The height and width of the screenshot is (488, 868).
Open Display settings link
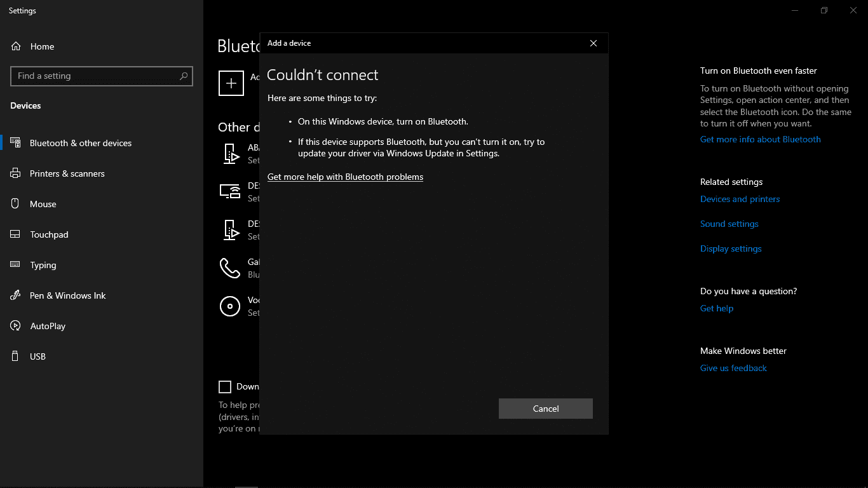pos(731,248)
